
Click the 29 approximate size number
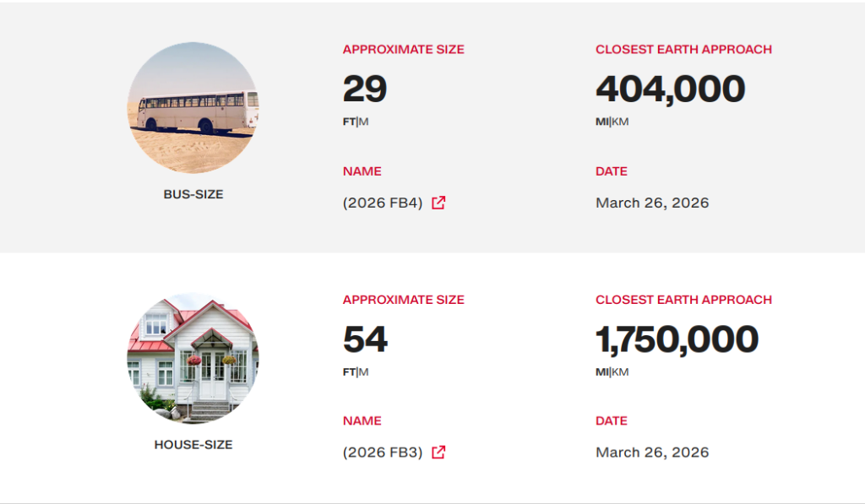365,89
